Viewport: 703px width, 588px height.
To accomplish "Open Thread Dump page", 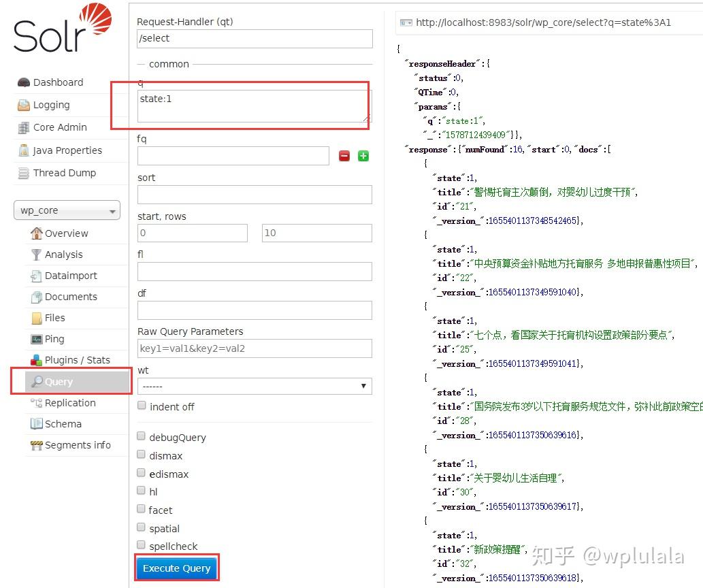I will [65, 173].
